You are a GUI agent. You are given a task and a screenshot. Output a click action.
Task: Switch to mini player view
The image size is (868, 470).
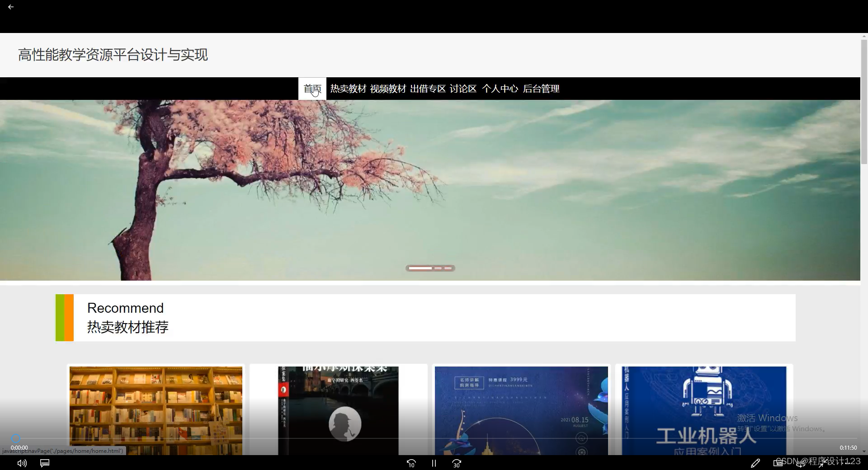click(778, 463)
